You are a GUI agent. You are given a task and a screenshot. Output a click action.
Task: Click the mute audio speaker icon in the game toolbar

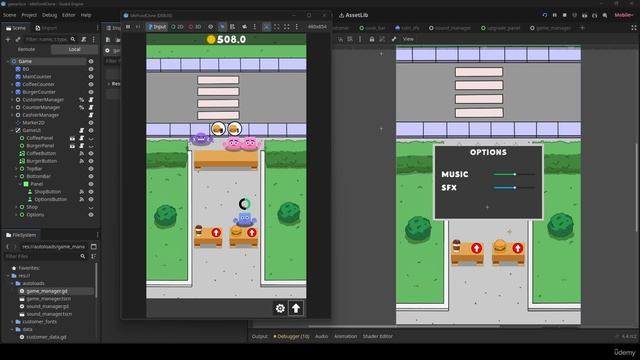point(244,27)
